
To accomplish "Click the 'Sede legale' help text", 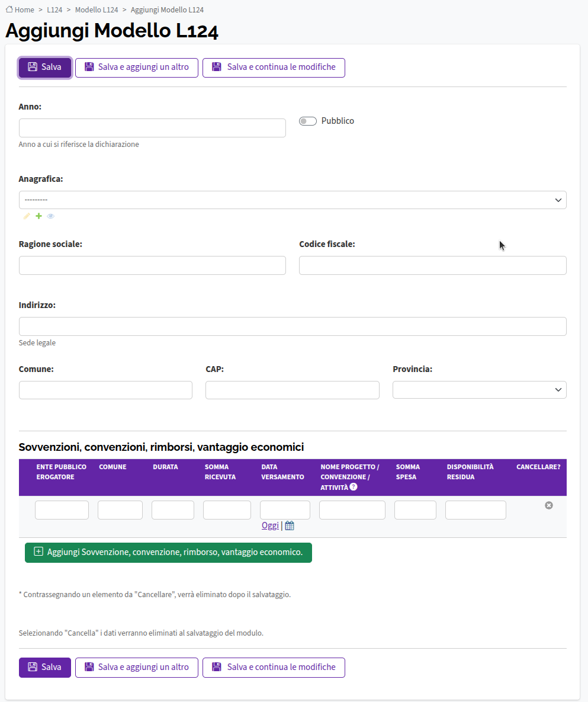I will pos(37,343).
